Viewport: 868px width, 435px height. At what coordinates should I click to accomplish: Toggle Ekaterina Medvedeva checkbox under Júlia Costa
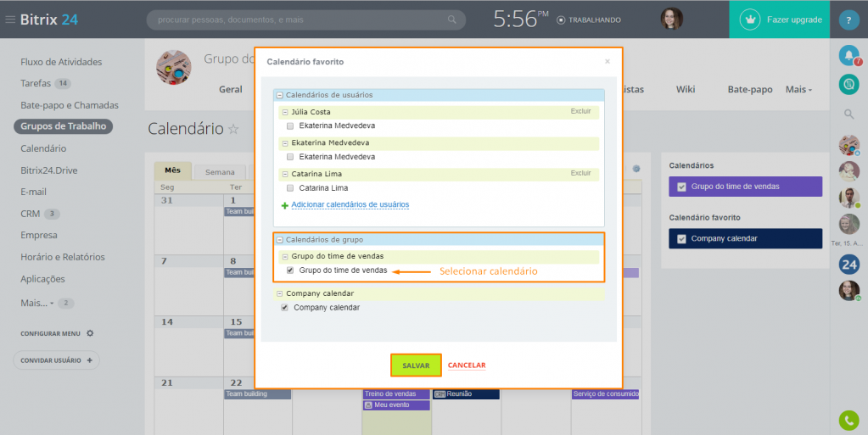coord(290,126)
